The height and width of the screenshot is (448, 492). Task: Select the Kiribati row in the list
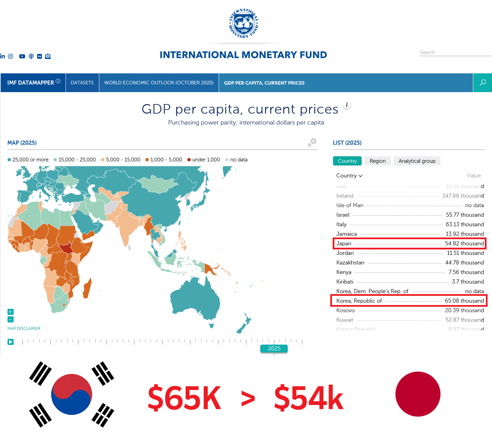[410, 282]
